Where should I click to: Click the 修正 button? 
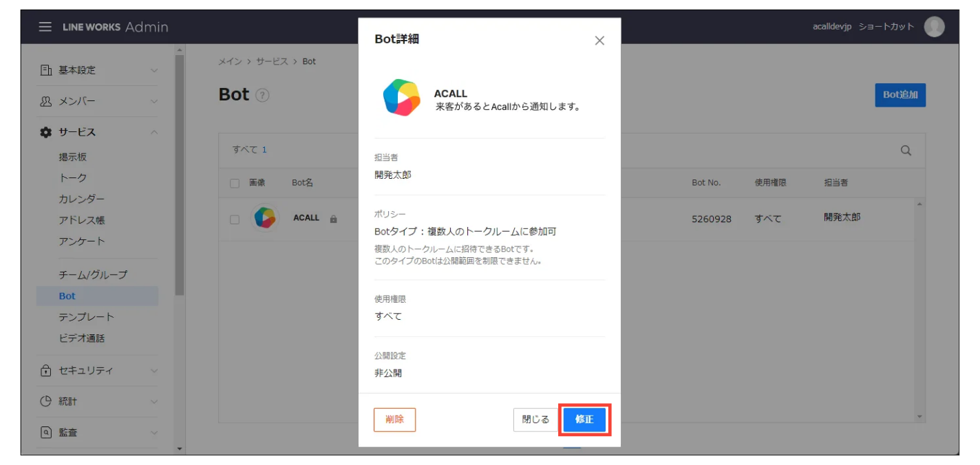click(x=584, y=420)
